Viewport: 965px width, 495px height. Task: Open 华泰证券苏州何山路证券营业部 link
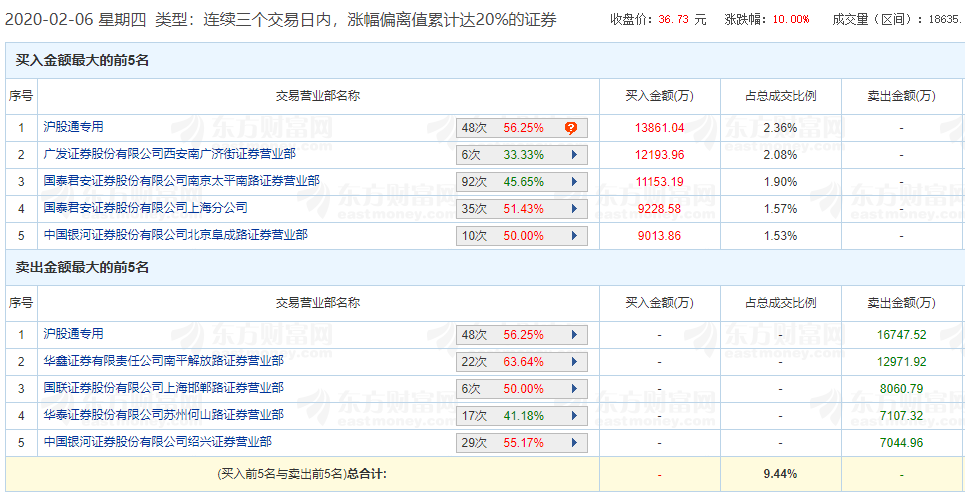(164, 415)
